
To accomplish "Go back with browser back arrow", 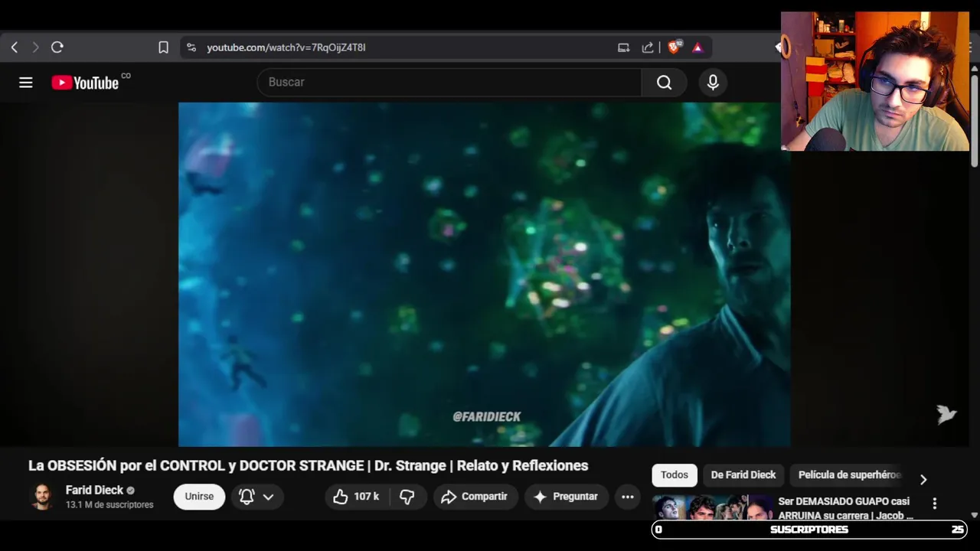I will [x=14, y=47].
